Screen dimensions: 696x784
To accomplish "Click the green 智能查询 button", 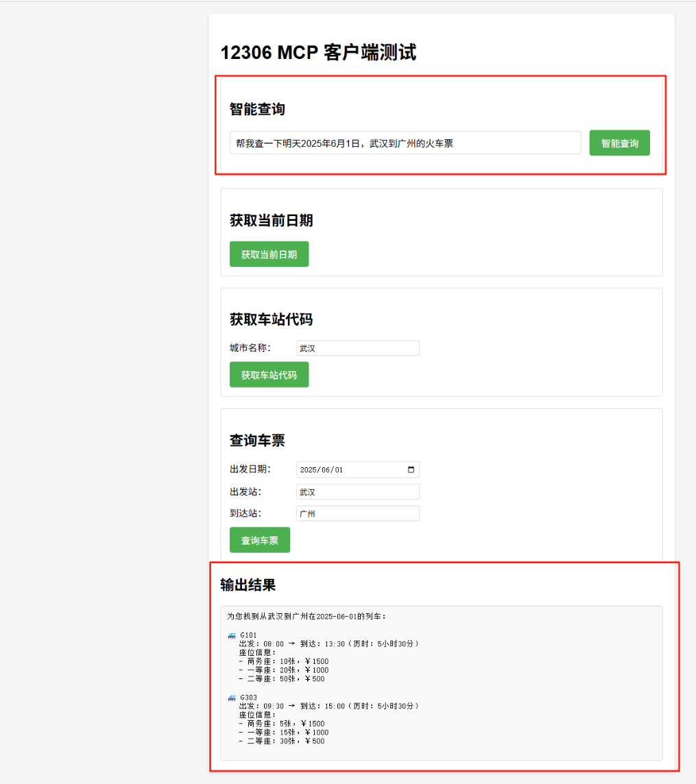I will [619, 143].
